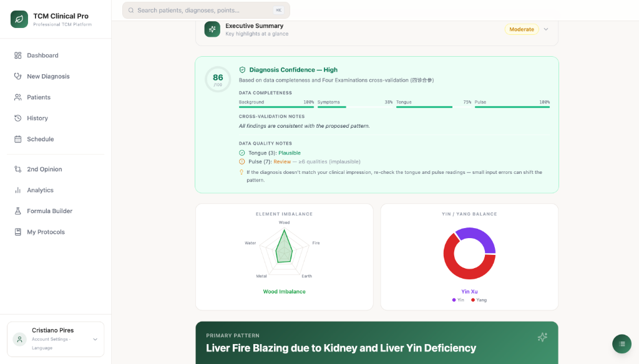Viewport: 639px width, 364px height.
Task: Click the Background completeness bar
Action: 276,107
